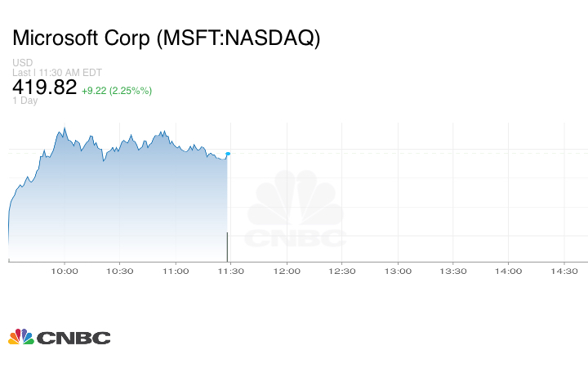The height and width of the screenshot is (368, 588).
Task: Click the 10:00 time axis label
Action: click(x=65, y=272)
